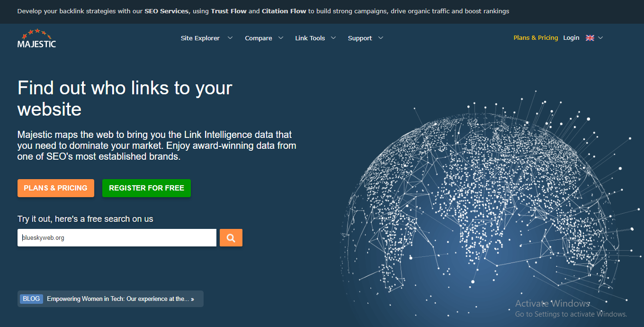Screen dimensions: 644x327
Task: Click the SEO Services link in banner
Action: coord(167,11)
